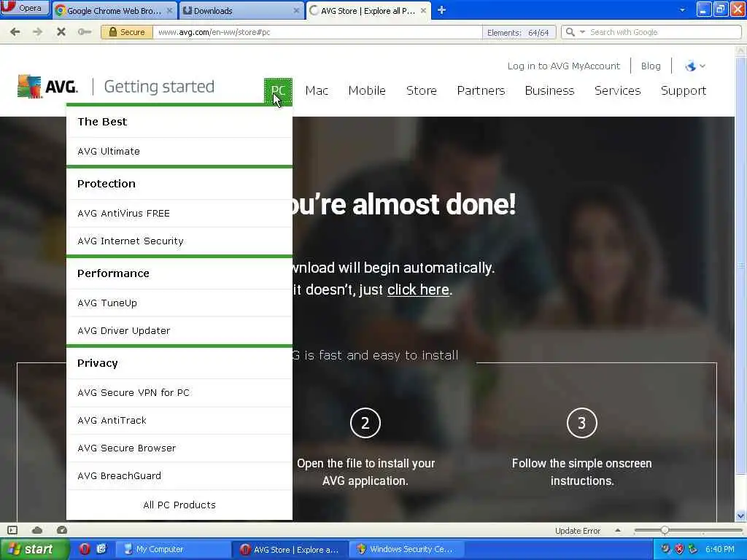Select AVG Driver Updater

(x=179, y=330)
